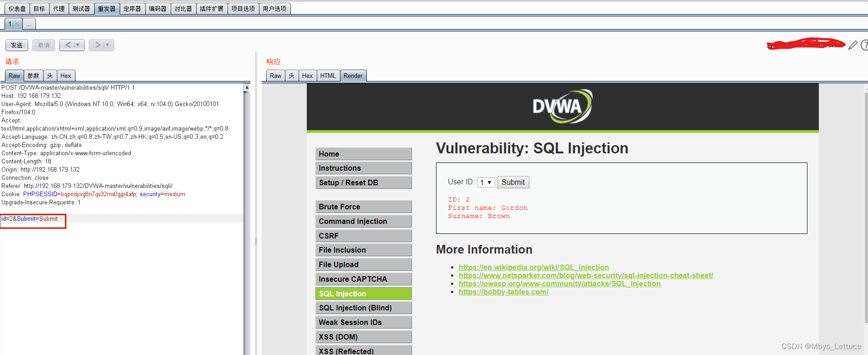Open Setup / Reset DB
This screenshot has width=868, height=355.
point(364,183)
